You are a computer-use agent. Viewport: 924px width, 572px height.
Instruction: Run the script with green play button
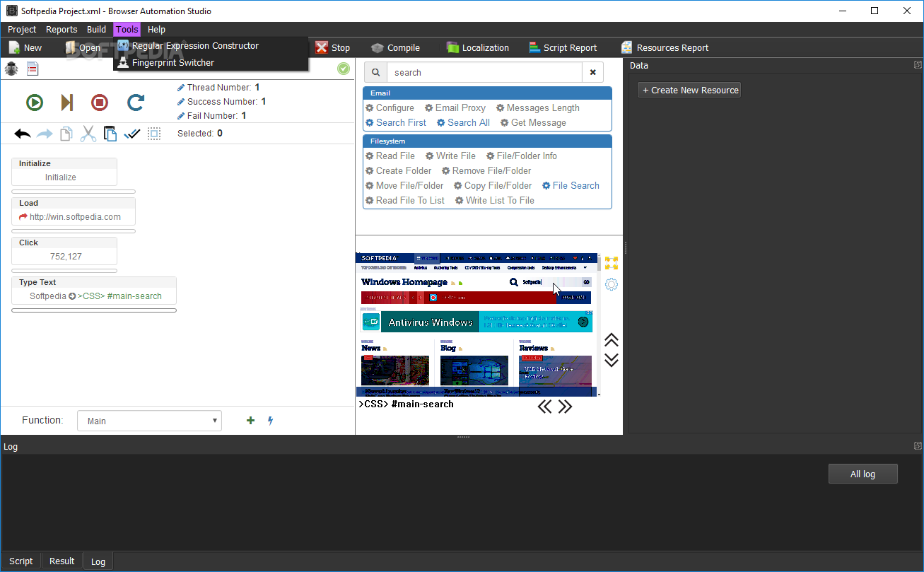(35, 103)
